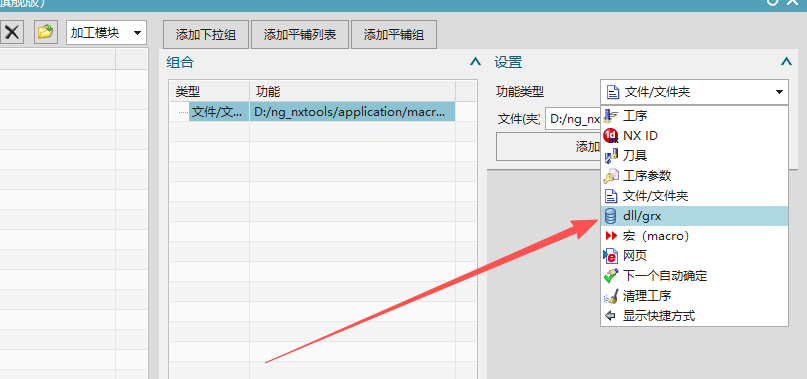Click the 添加 button under settings

click(x=549, y=147)
